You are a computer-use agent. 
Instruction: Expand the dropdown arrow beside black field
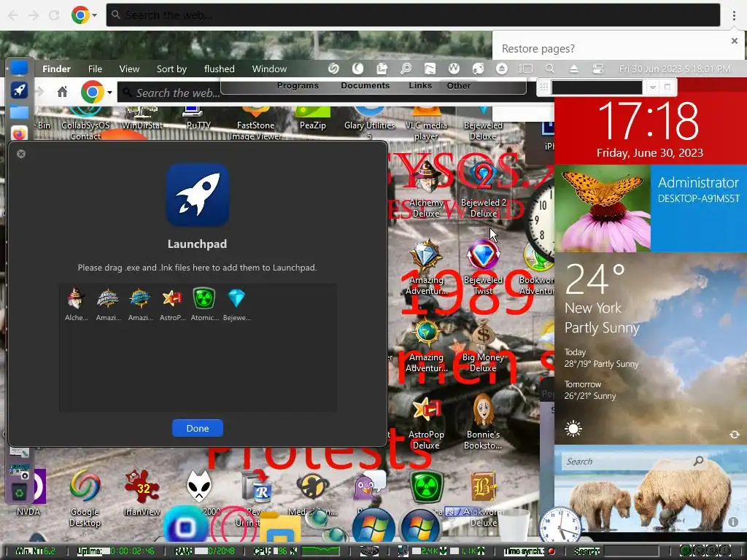point(653,87)
